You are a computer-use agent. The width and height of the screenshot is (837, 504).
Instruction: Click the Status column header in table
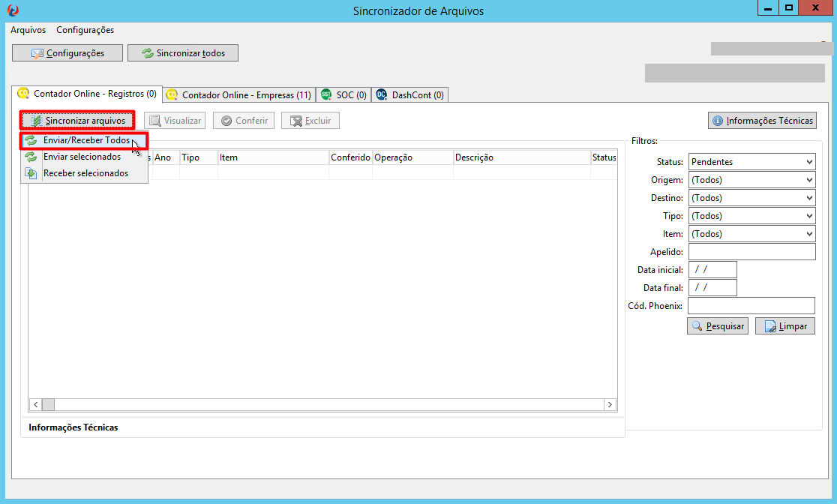tap(604, 157)
